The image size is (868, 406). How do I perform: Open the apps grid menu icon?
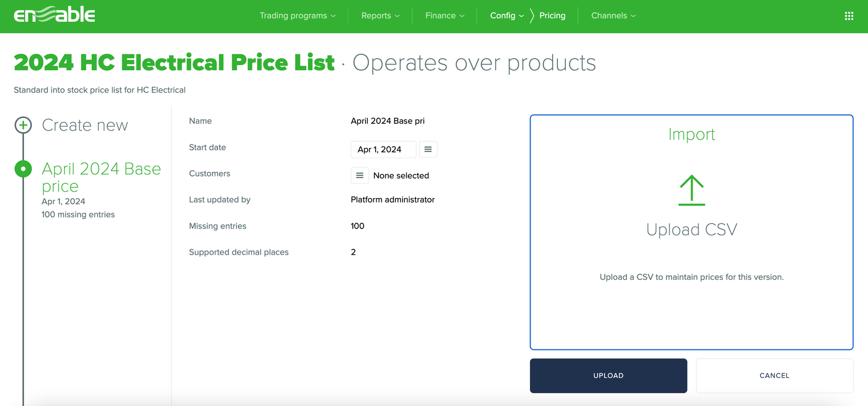click(x=849, y=16)
